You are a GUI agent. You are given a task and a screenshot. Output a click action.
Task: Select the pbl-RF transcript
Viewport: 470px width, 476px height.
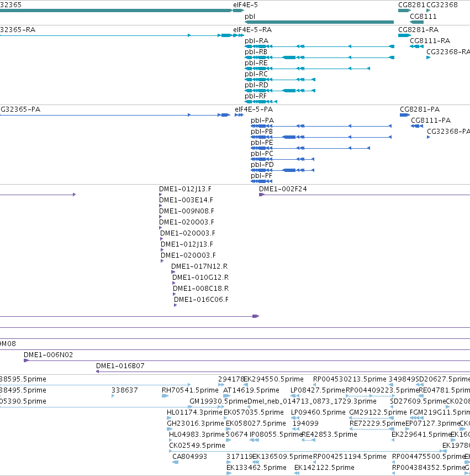pos(256,96)
